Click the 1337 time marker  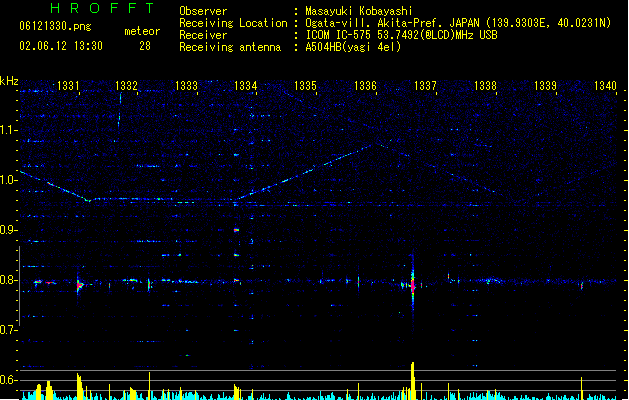click(425, 86)
